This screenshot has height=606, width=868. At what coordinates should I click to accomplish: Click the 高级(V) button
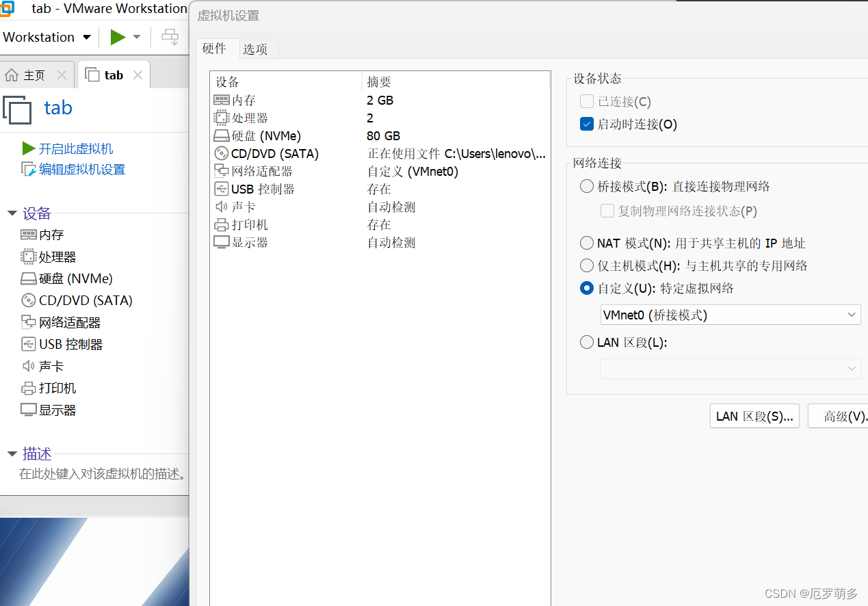tap(838, 416)
